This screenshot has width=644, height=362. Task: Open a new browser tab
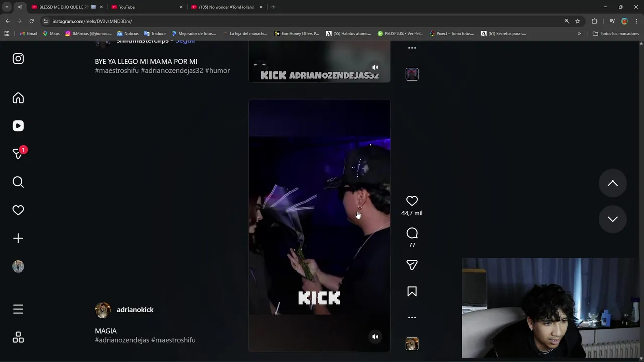(x=273, y=7)
